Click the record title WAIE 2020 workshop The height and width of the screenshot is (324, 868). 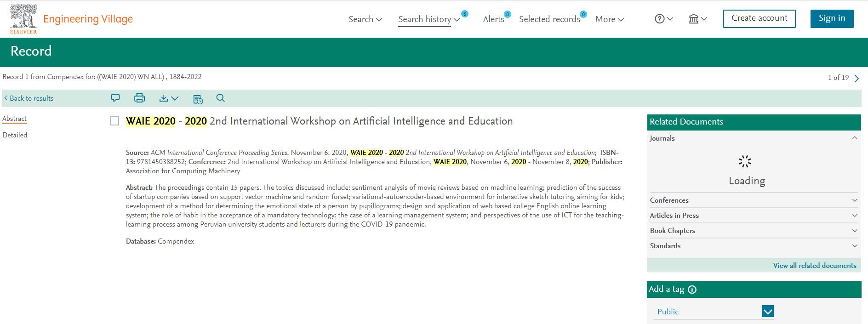coord(320,121)
